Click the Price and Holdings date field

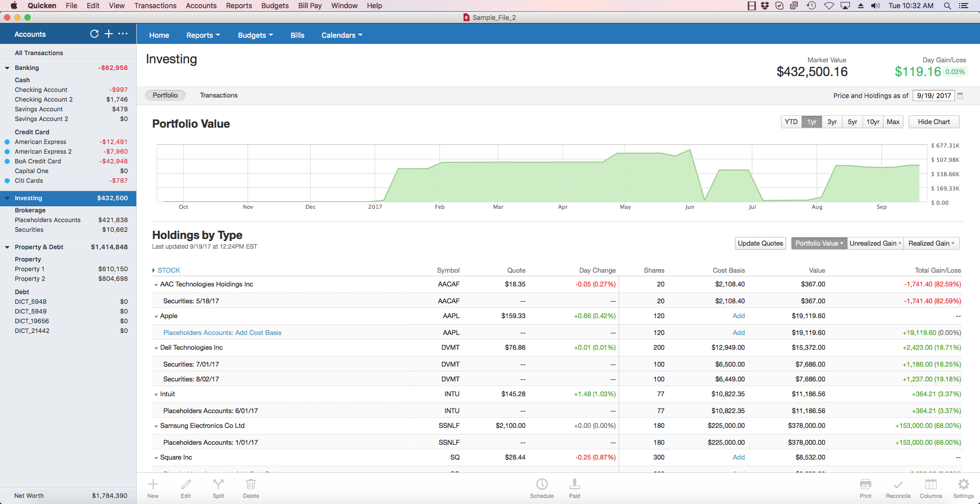[933, 95]
